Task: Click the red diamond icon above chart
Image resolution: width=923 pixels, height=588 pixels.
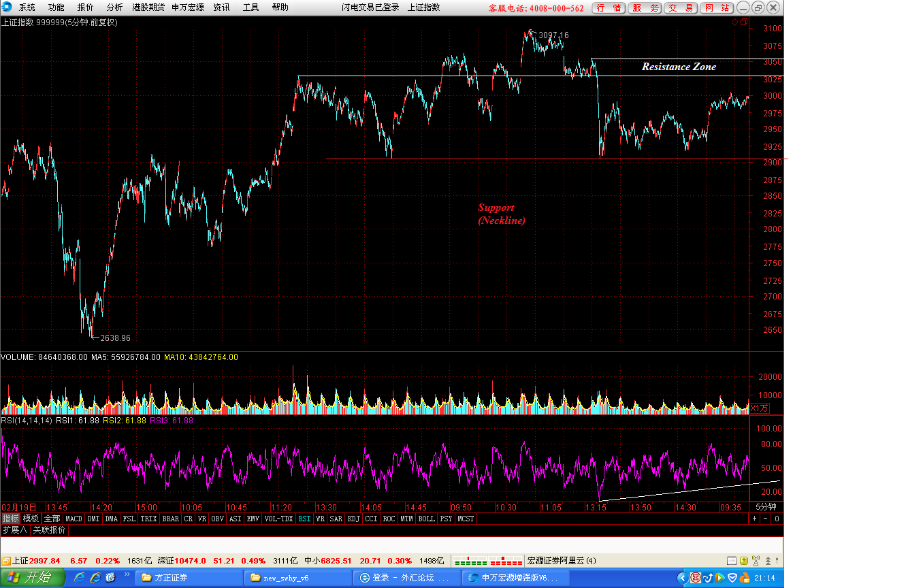Action: 735,22
